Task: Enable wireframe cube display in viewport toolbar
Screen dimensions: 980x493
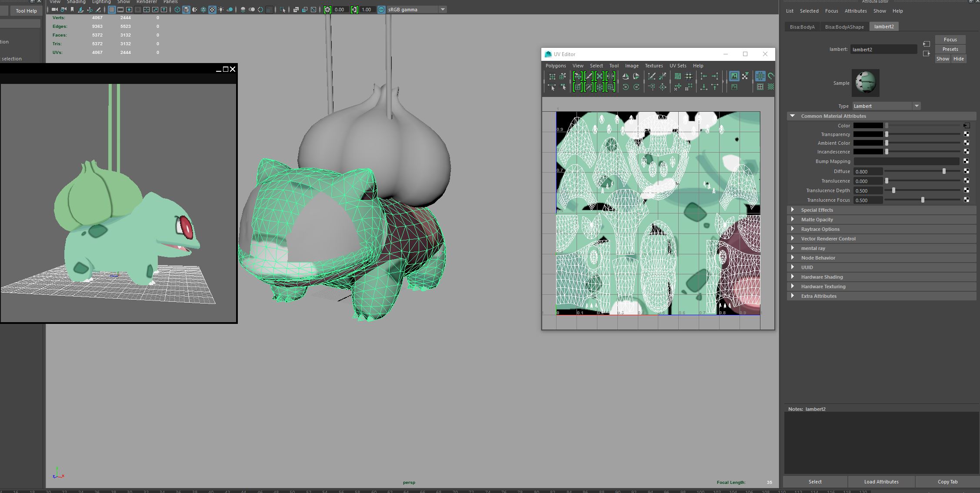Action: pos(177,10)
